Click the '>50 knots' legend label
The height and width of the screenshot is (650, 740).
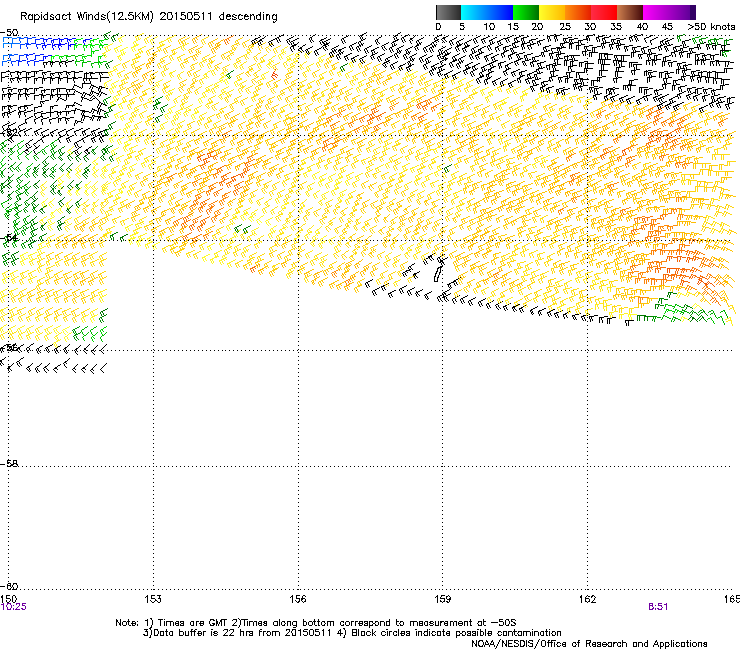click(x=711, y=27)
